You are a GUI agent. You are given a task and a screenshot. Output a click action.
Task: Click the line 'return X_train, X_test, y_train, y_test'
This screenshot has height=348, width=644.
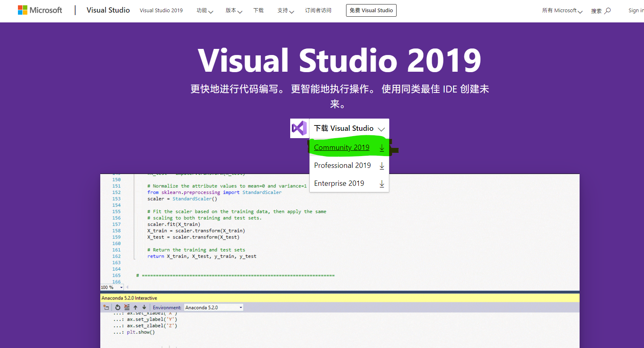[202, 256]
